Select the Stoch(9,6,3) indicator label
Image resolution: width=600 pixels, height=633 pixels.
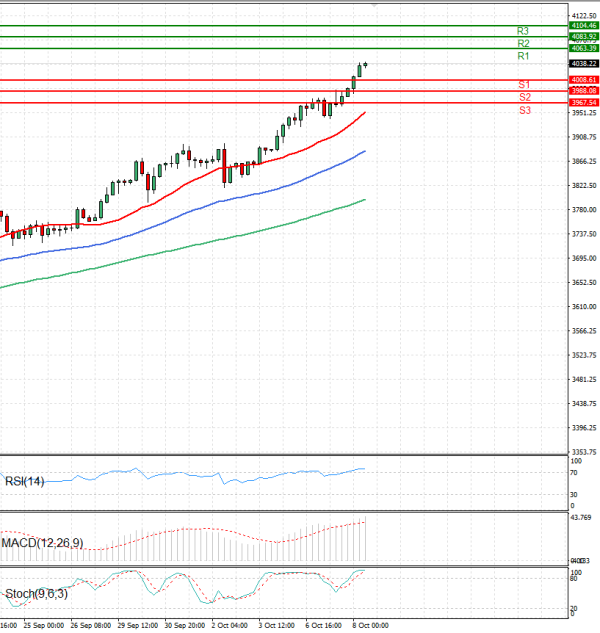coord(37,594)
